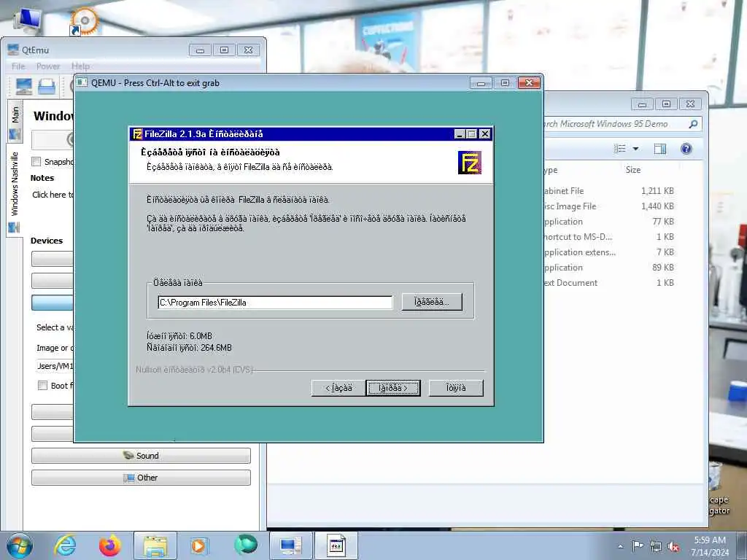Open the Windows Start orb

pos(20,545)
